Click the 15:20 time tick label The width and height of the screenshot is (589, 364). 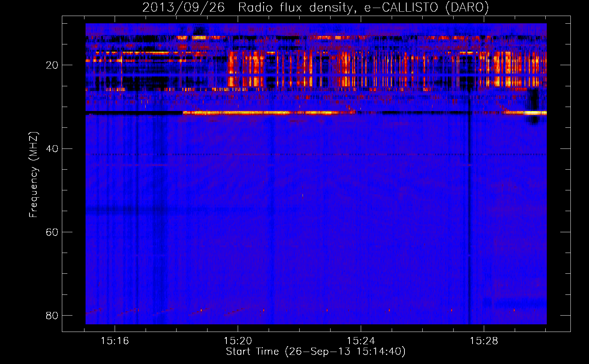click(x=238, y=341)
